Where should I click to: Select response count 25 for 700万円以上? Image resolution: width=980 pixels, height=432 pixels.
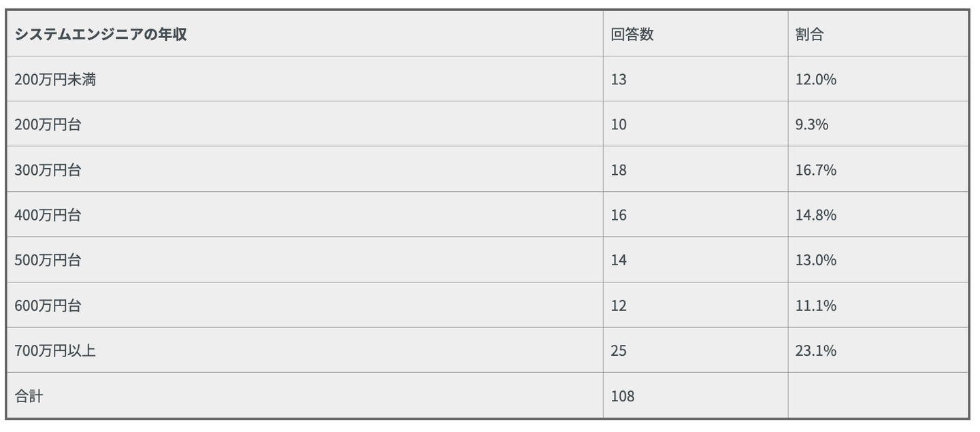[x=619, y=350]
